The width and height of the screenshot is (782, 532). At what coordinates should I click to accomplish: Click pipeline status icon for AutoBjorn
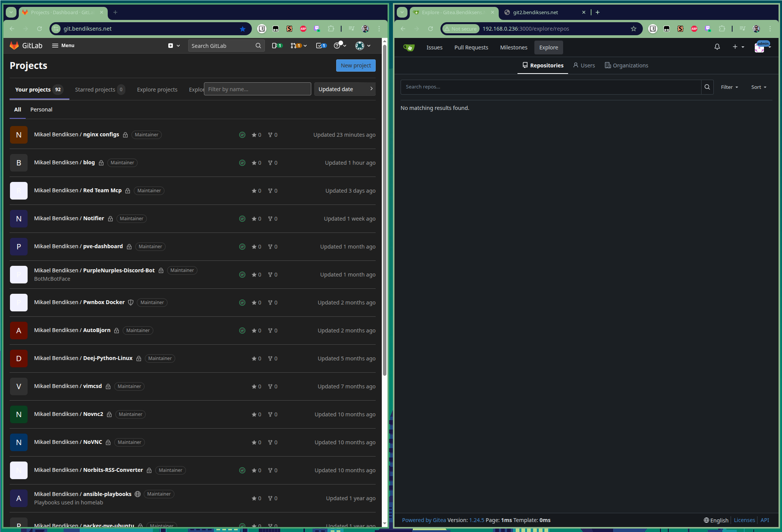[x=242, y=331]
